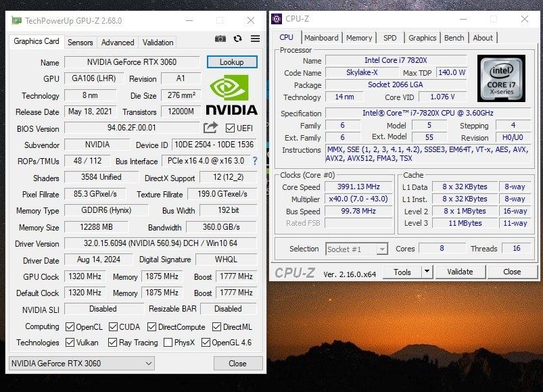Screen dimensions: 543x392
Task: Open the GPU-Z hamburger menu
Action: coord(255,39)
